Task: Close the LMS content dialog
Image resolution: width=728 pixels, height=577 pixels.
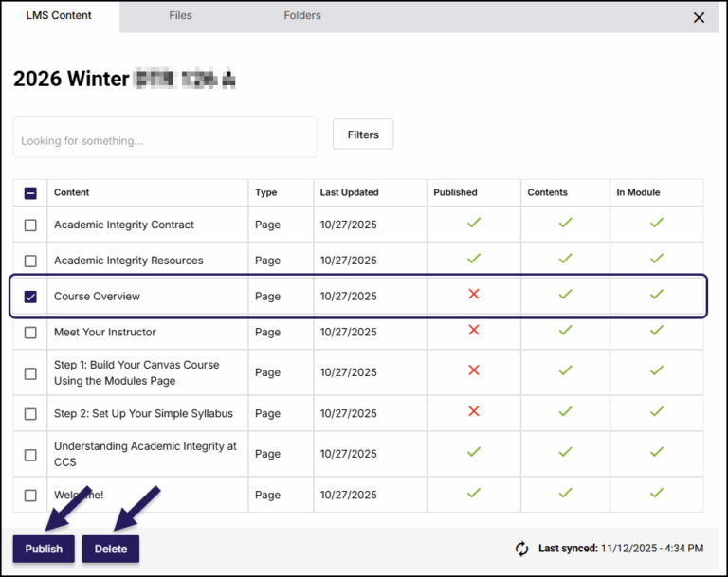Action: [x=699, y=18]
